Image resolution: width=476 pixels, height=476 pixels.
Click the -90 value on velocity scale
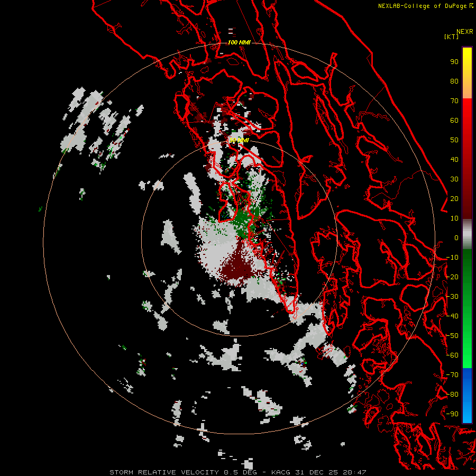[x=452, y=414]
